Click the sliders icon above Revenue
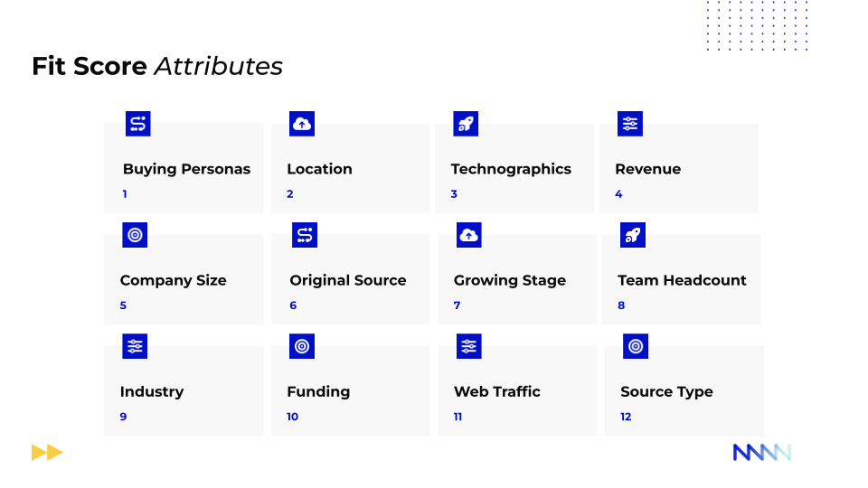Viewport: 868px width, 488px height. coord(630,124)
